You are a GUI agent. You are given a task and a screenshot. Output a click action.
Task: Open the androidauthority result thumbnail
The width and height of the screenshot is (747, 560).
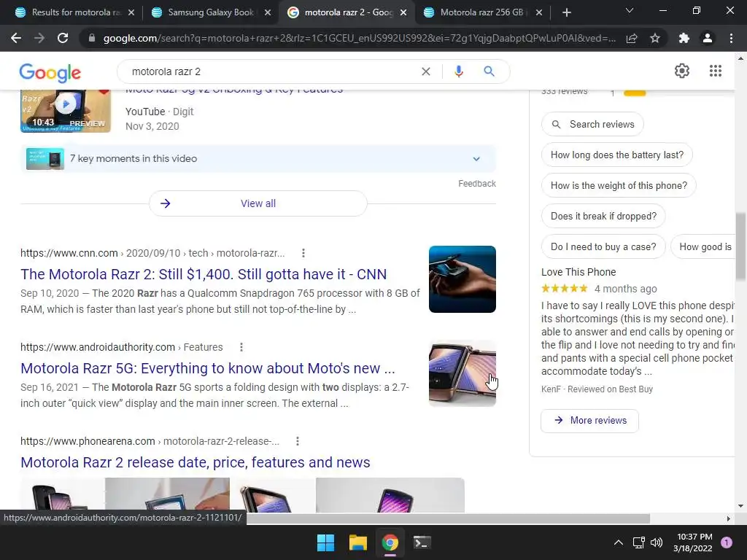click(x=462, y=373)
